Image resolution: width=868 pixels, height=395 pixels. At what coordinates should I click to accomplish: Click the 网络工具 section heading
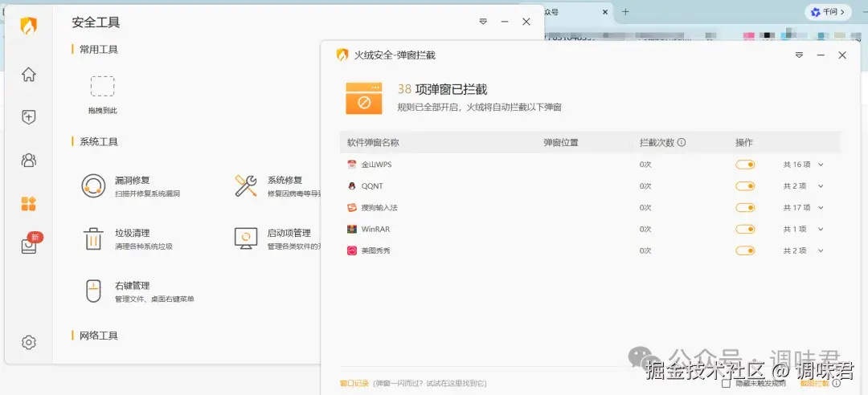[x=99, y=336]
